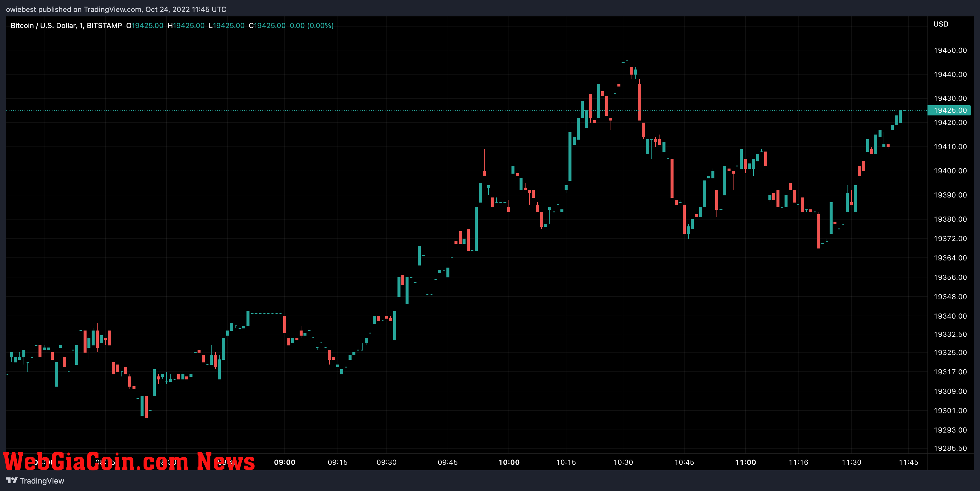Screen dimensions: 980x491
Task: Click the 19325.00 price axis label
Action: 950,353
